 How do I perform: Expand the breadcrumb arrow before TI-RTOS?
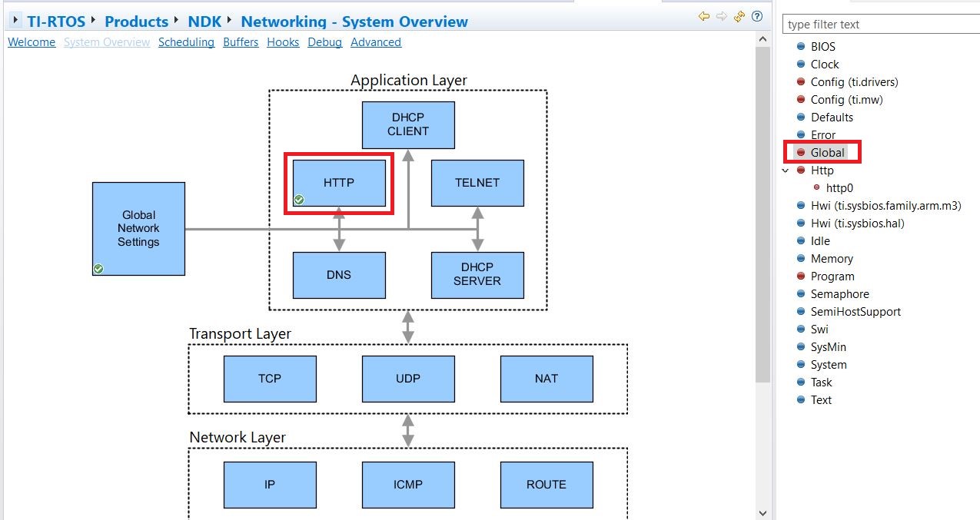point(16,21)
